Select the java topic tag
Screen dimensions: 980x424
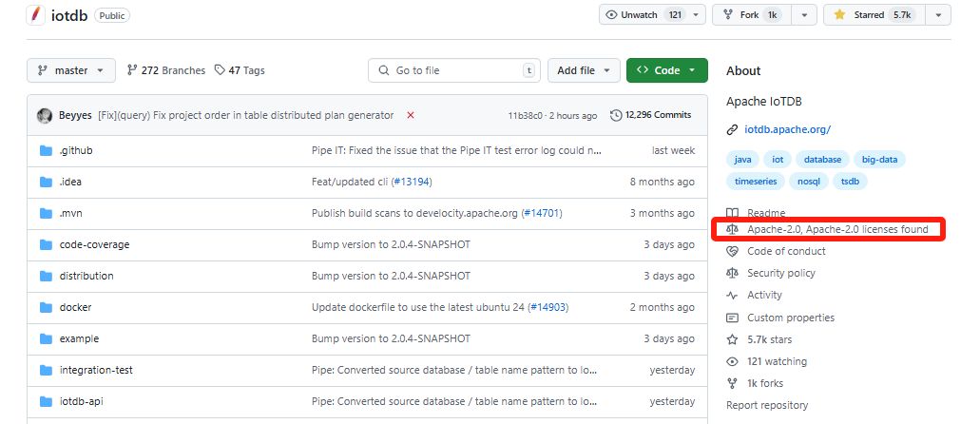[x=742, y=160]
